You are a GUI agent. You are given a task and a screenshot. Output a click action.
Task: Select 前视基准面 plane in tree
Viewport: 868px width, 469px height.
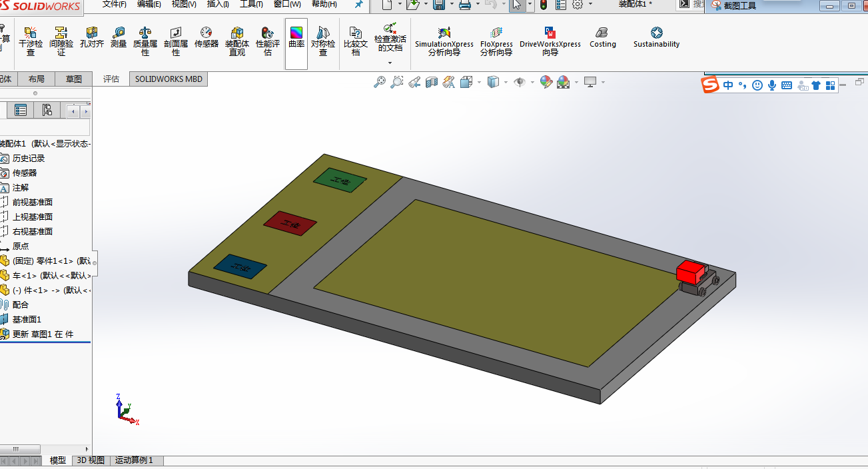[x=33, y=203]
